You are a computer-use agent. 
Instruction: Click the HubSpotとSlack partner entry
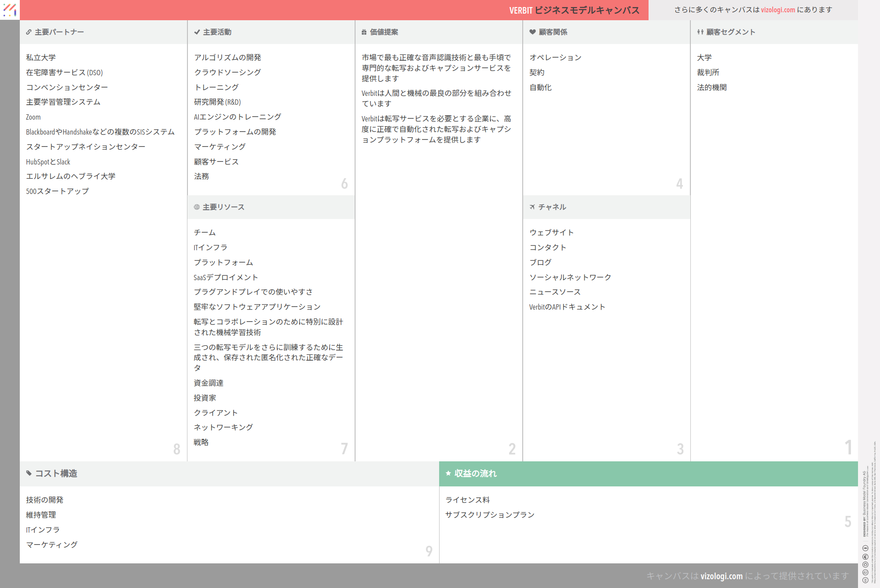48,162
